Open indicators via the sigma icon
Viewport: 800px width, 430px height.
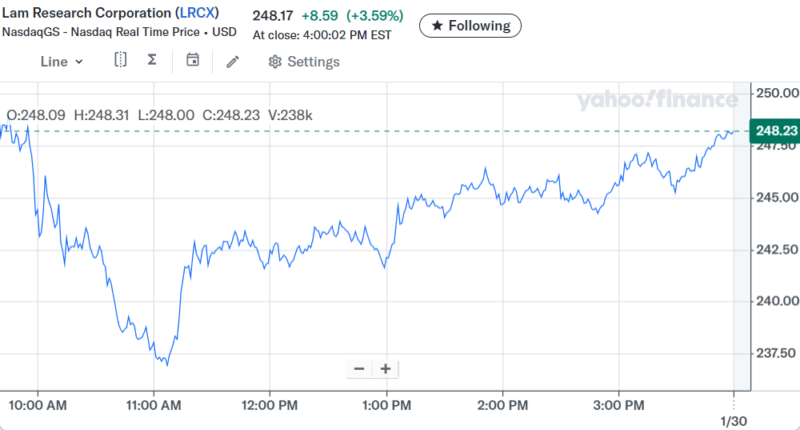[x=151, y=61]
